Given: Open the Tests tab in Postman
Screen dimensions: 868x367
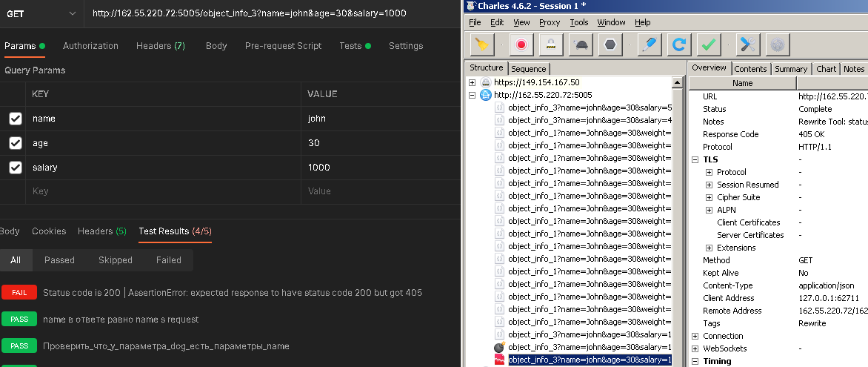Looking at the screenshot, I should 355,46.
